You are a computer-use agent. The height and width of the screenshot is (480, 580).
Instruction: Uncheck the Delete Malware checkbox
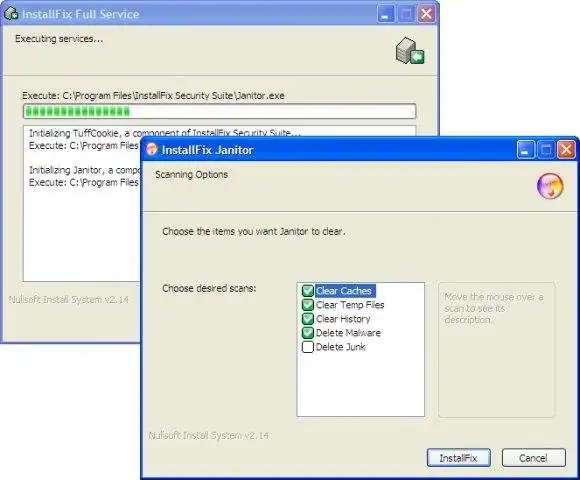coord(308,333)
